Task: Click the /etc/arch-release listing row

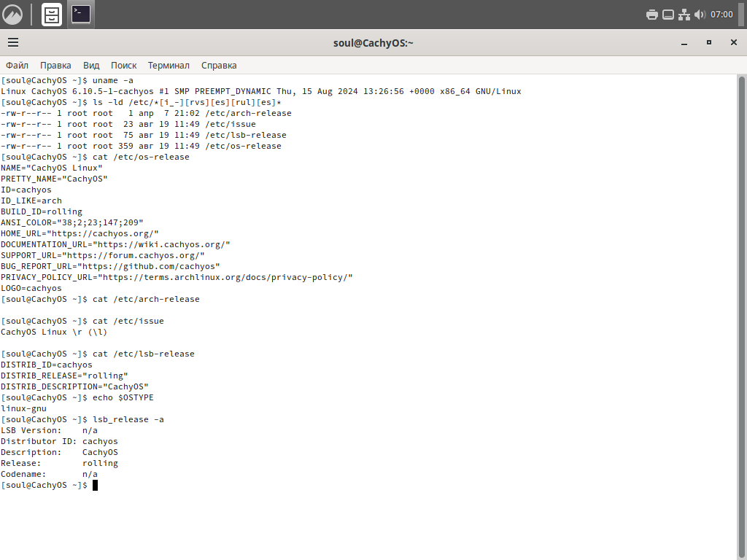Action: click(x=146, y=113)
